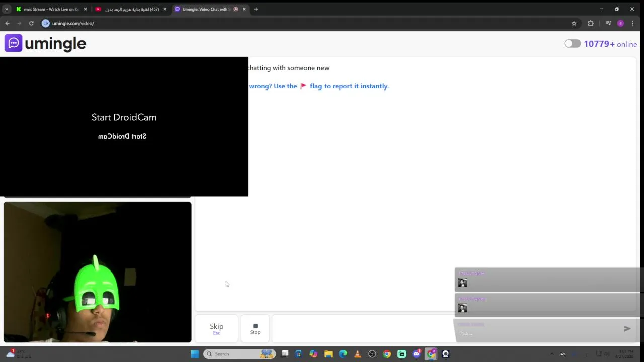
Task: Open the Chrome profile avatar
Action: [620, 23]
